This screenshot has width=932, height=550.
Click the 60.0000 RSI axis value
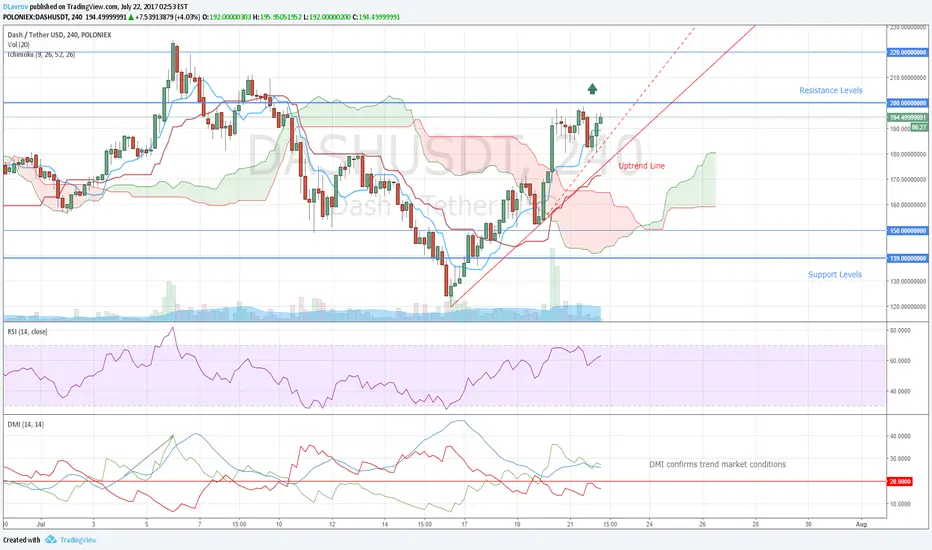(x=900, y=361)
